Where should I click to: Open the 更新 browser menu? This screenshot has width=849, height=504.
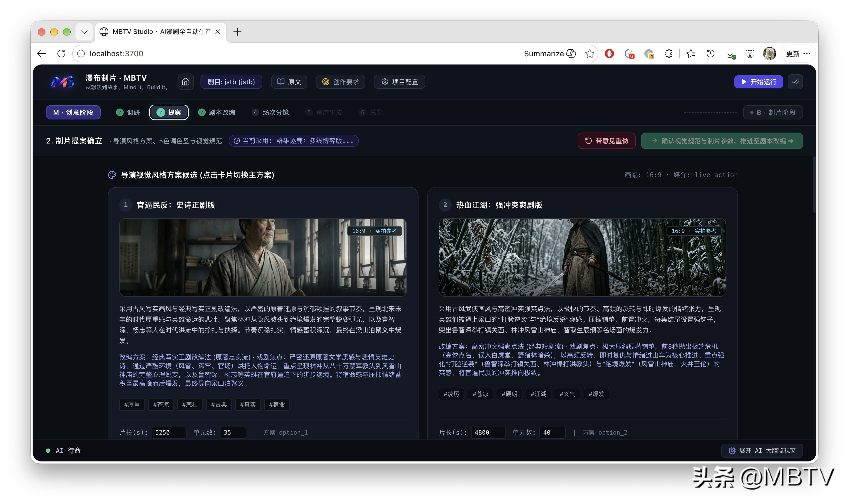tap(798, 54)
